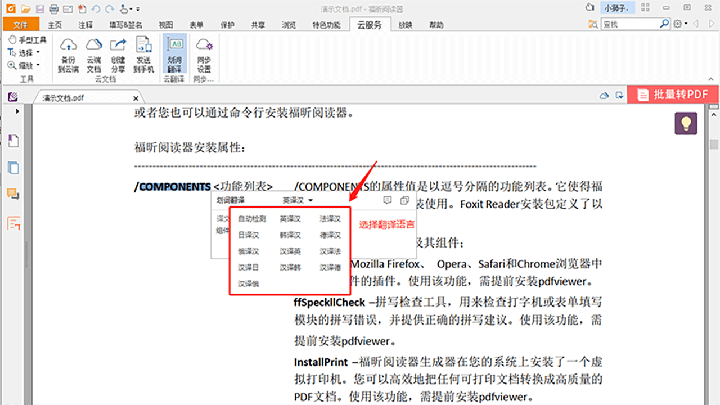720x405 pixels.
Task: Click the magnifier search button in find box
Action: [x=664, y=24]
